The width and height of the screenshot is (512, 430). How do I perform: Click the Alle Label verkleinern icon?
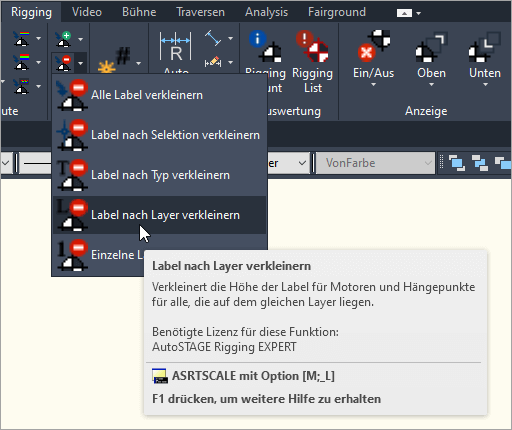[72, 95]
